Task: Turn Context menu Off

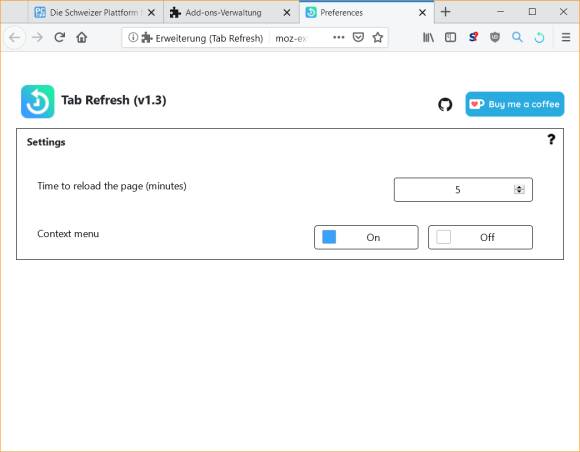Action: coord(480,237)
